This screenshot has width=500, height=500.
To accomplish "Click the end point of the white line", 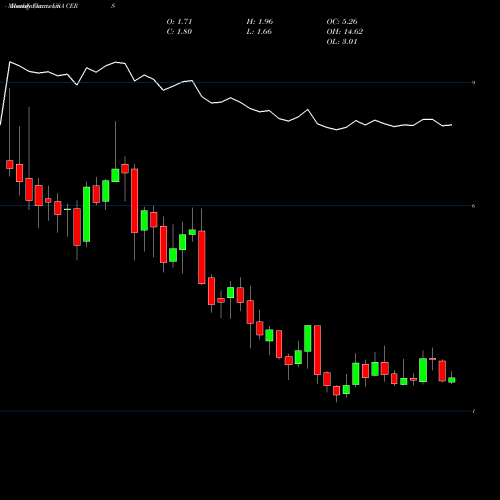I will pos(452,125).
